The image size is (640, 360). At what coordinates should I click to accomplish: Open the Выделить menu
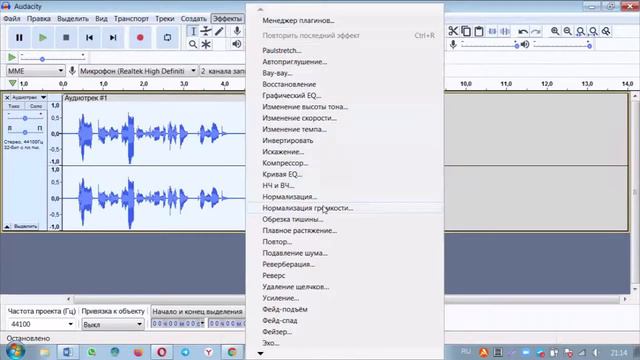73,19
